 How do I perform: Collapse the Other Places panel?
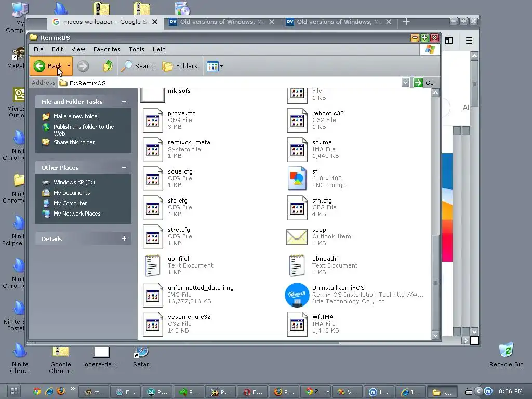[x=124, y=168]
